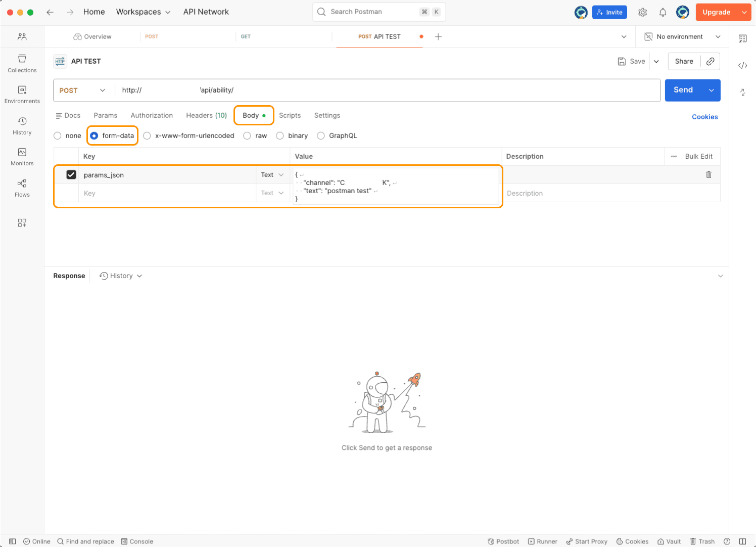
Task: Click the Upgrade button
Action: (x=716, y=12)
